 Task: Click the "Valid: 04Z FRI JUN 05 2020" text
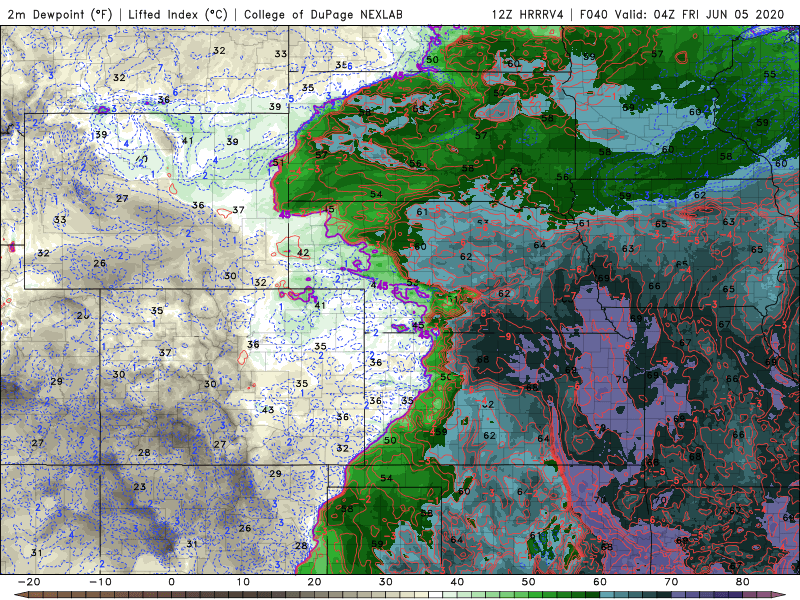(699, 14)
